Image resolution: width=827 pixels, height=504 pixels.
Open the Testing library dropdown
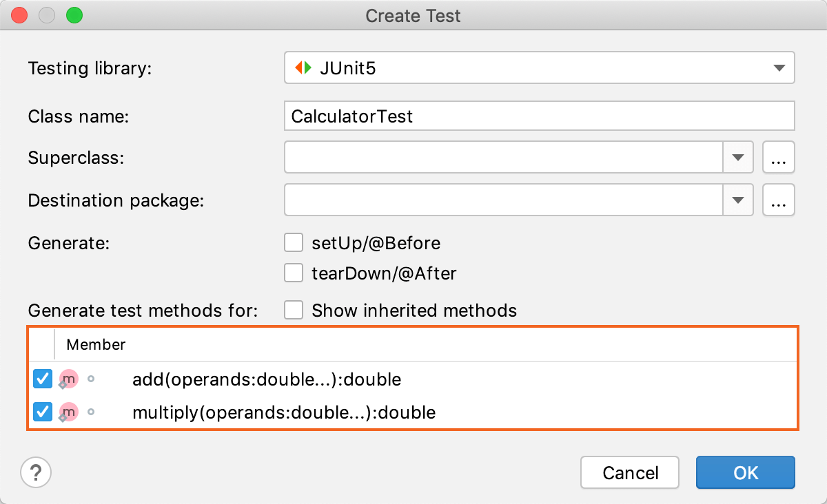[779, 67]
